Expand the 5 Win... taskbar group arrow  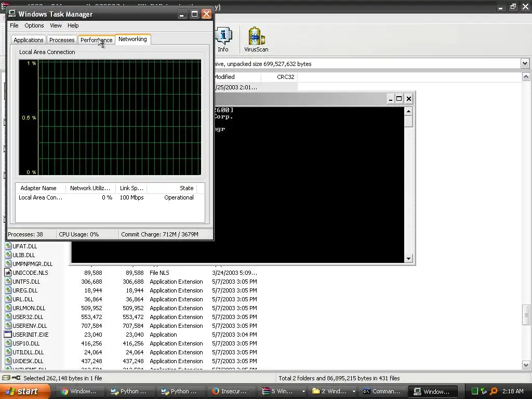(x=303, y=391)
